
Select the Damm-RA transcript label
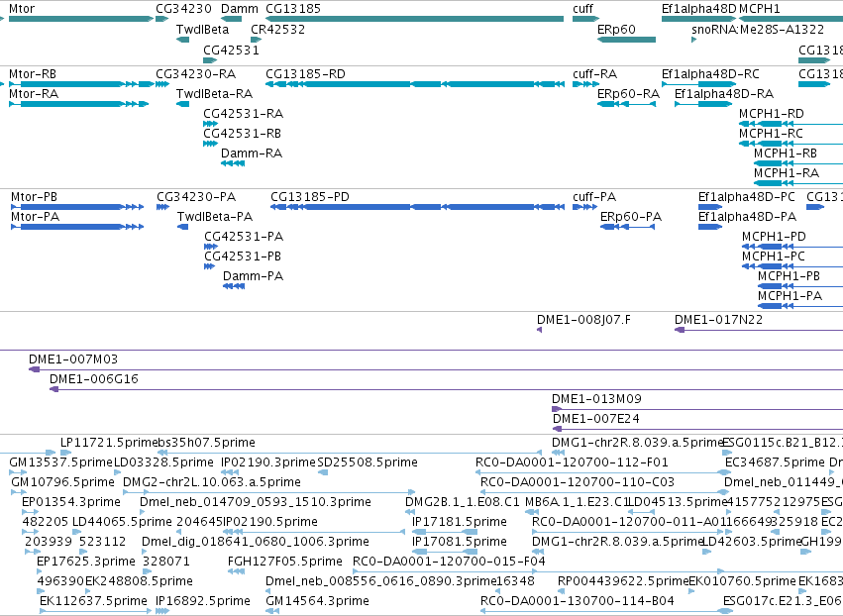pyautogui.click(x=252, y=154)
